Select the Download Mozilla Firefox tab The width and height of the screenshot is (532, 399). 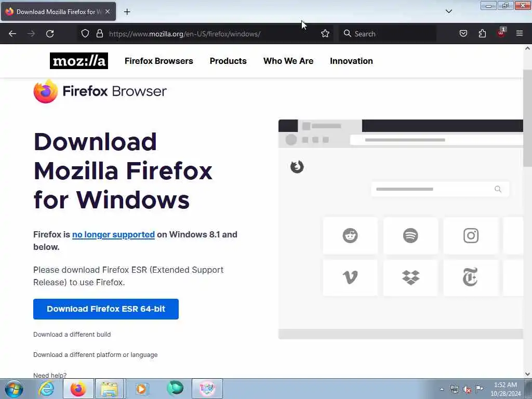pyautogui.click(x=58, y=11)
